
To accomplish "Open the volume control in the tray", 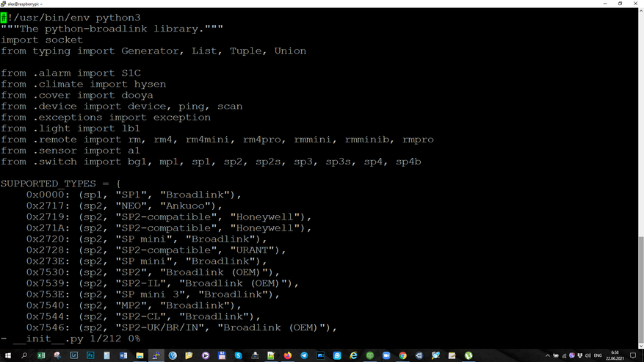I will coord(587,356).
